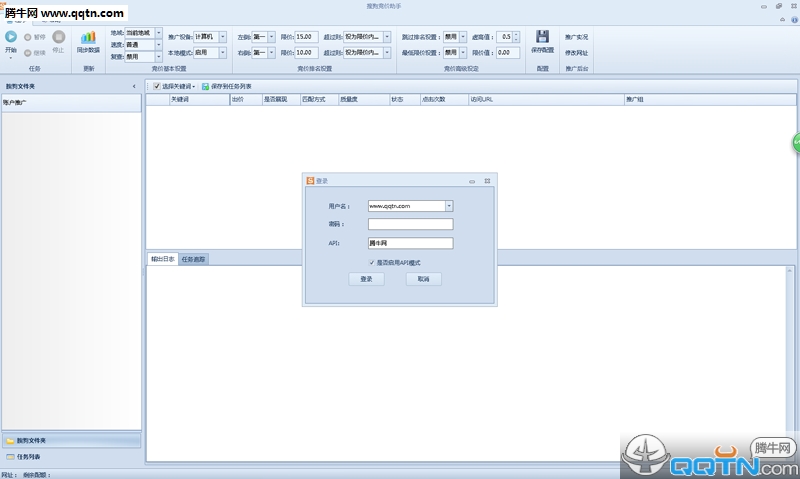
Task: Click the 密码 password field
Action: pyautogui.click(x=411, y=224)
